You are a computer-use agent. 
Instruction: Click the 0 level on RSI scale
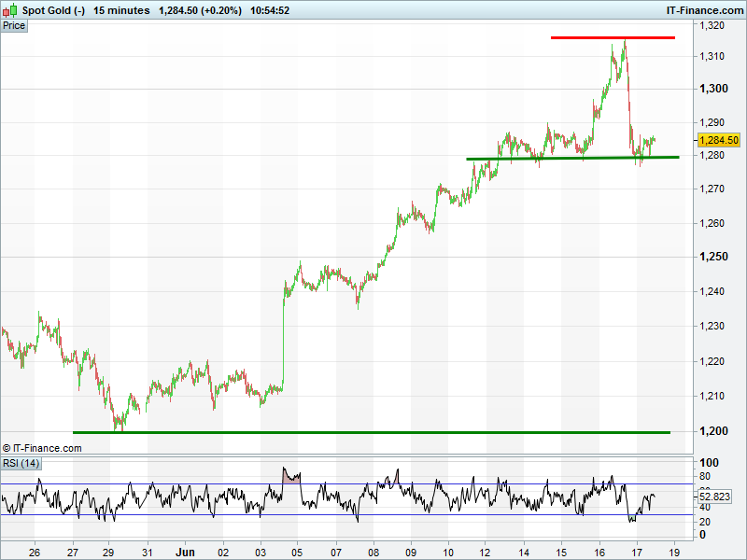702,535
